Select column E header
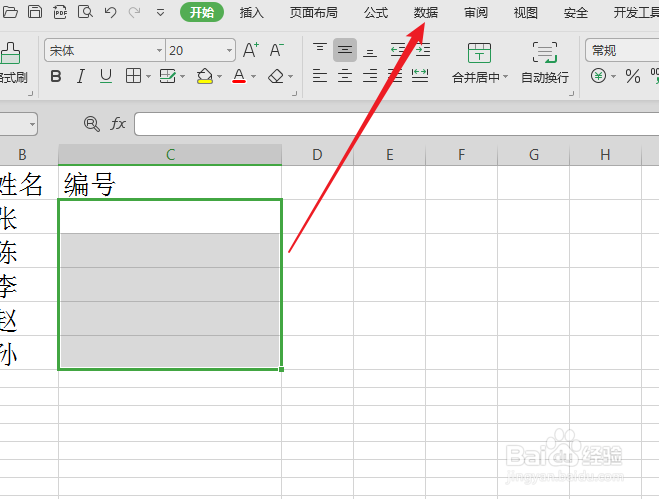 click(390, 155)
